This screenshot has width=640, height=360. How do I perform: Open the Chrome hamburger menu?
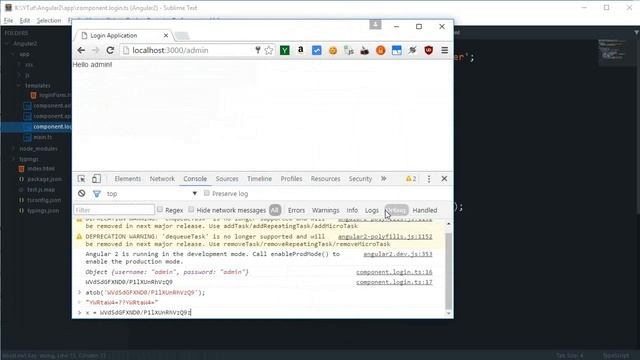(x=444, y=50)
